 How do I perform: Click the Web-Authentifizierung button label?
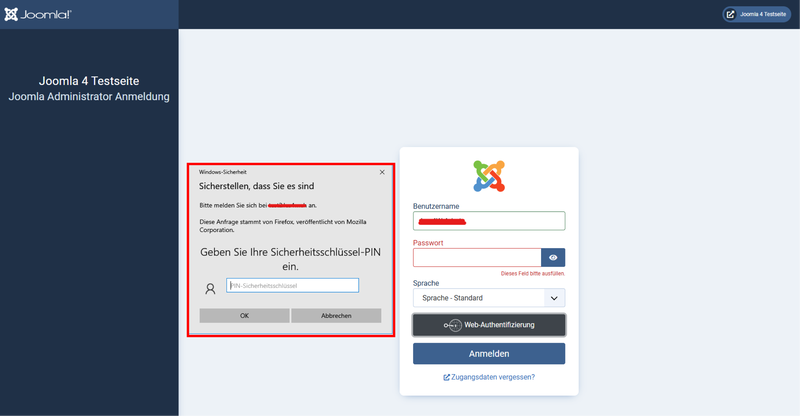[x=500, y=325]
